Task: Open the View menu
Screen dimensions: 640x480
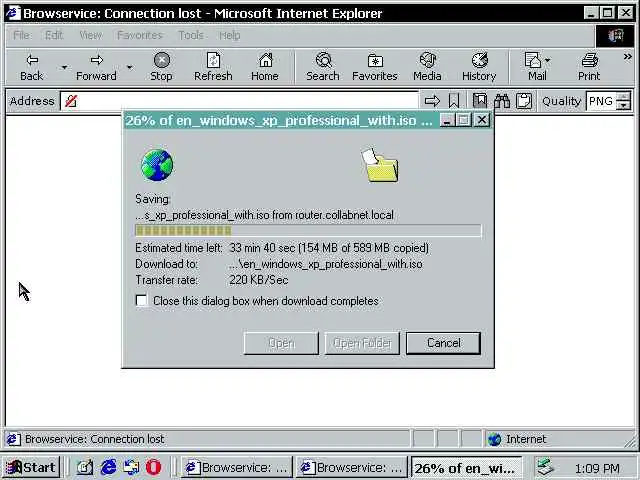Action: click(91, 36)
